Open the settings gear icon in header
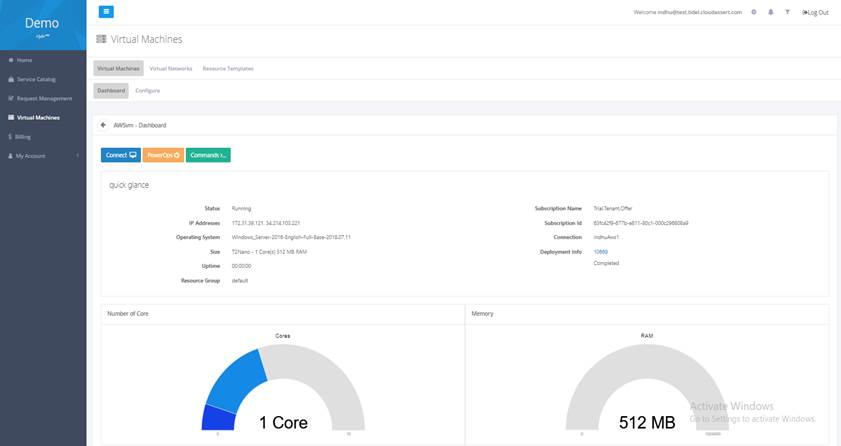Screen dimensions: 841x446 (x=754, y=12)
